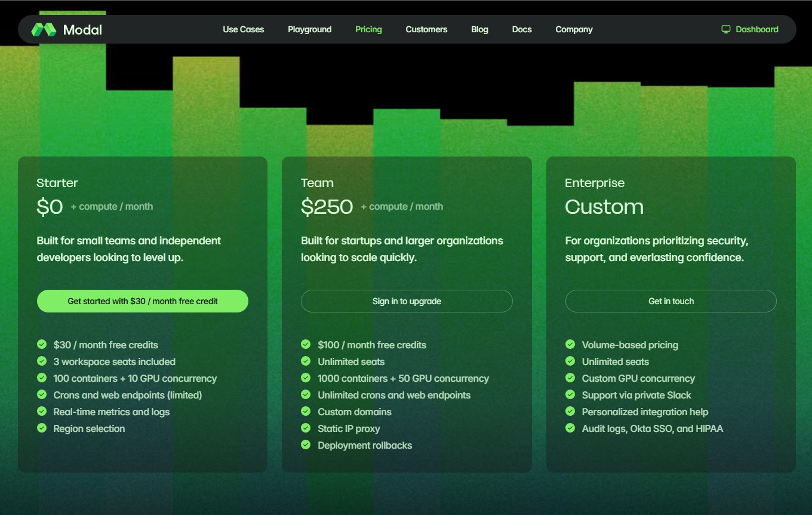Visit the Blog link in navigation
Screen dimensions: 812x515
point(479,29)
